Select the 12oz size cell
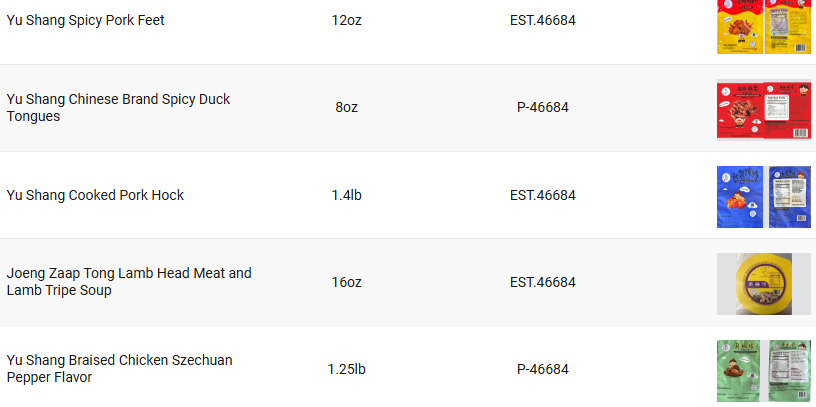 click(347, 20)
